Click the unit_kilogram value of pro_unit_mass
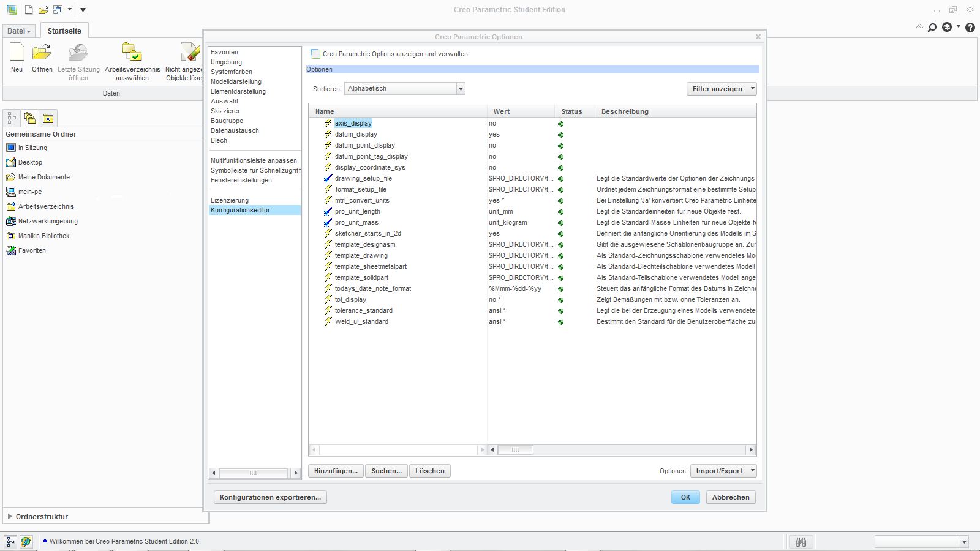 tap(508, 222)
